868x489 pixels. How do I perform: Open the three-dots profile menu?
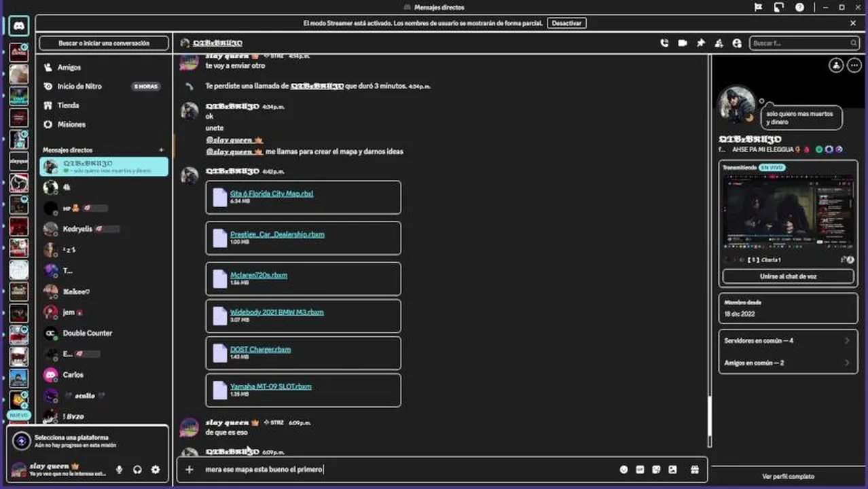click(x=854, y=65)
